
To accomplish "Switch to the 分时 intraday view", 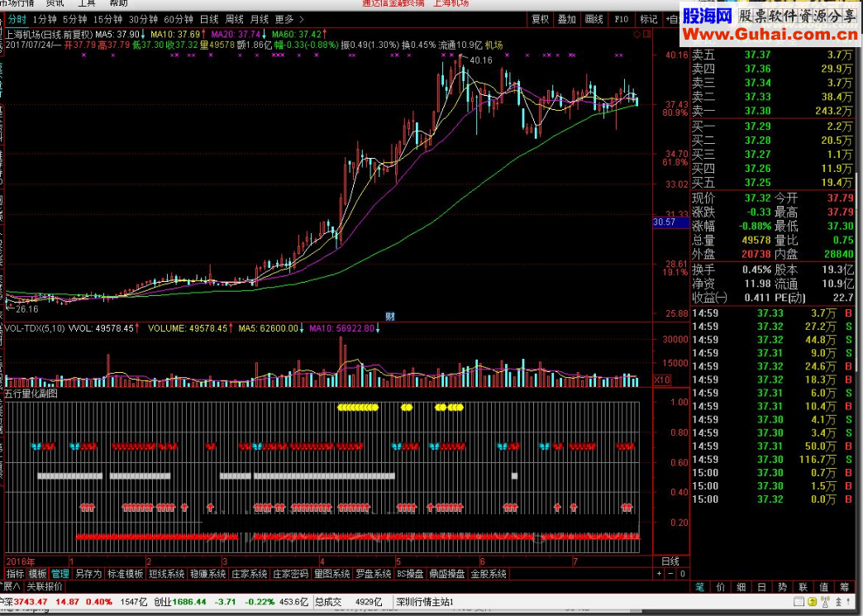I will [17, 19].
